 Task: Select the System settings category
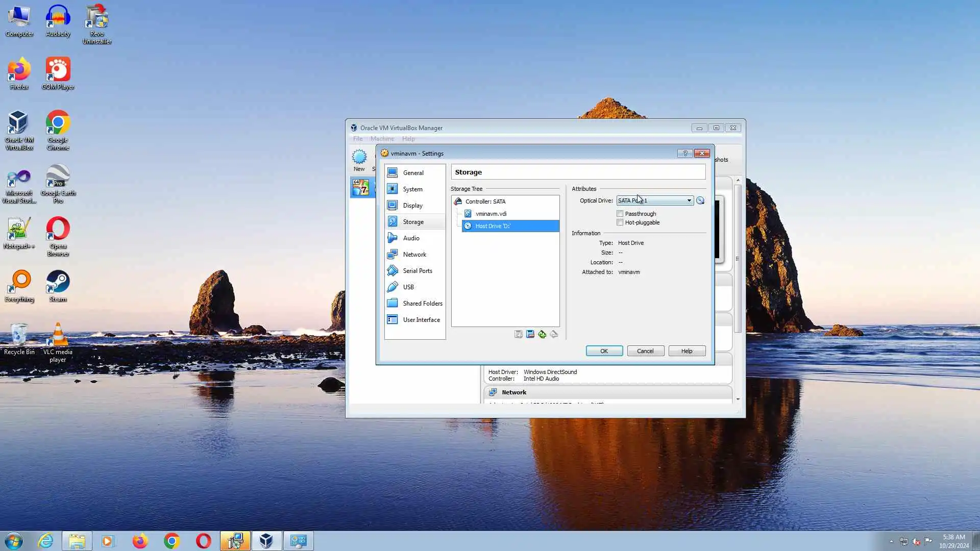click(412, 189)
